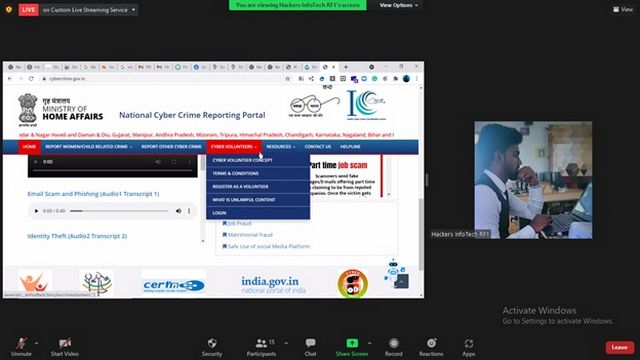Viewport: 640px width, 360px height.
Task: Start Video in Zoom toolbar
Action: pyautogui.click(x=65, y=347)
